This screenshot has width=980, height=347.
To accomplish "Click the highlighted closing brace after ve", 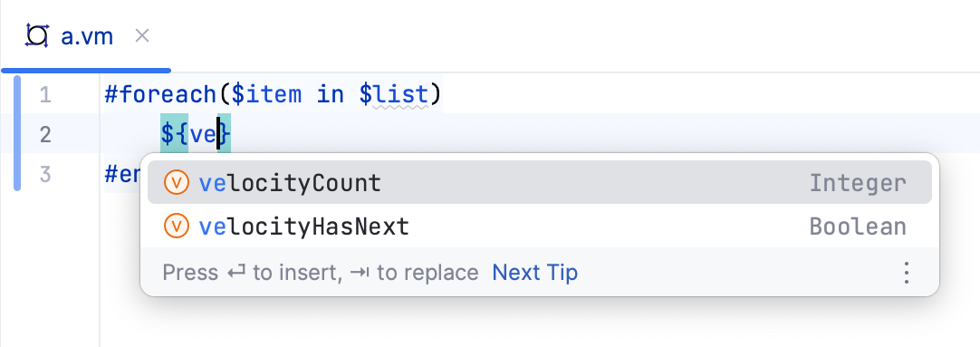I will (225, 134).
